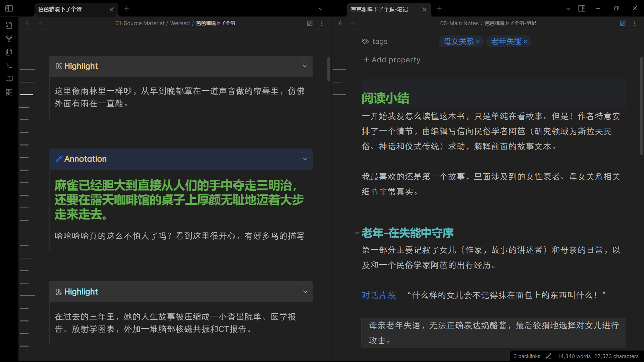Screen dimensions: 644x362
Task: Switch left pane to editing mode
Action: 310,23
